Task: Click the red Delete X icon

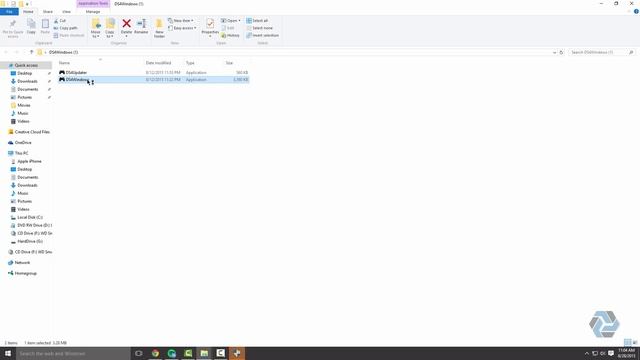Action: click(127, 24)
